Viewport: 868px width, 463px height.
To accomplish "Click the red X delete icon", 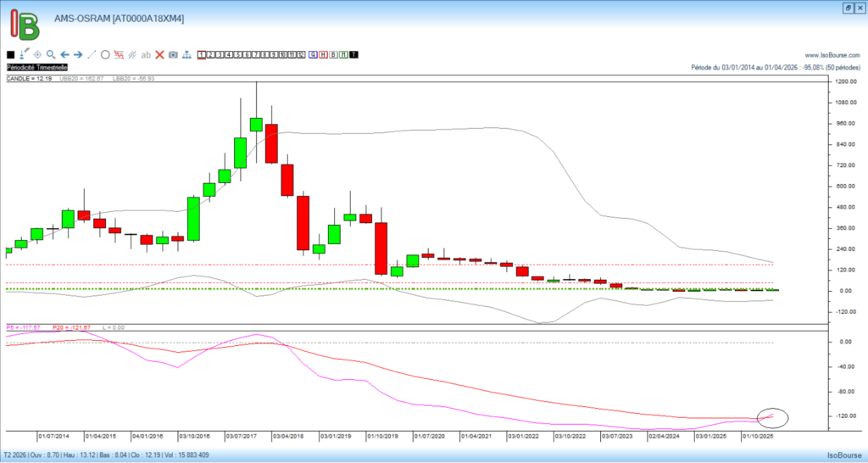I will tap(159, 55).
